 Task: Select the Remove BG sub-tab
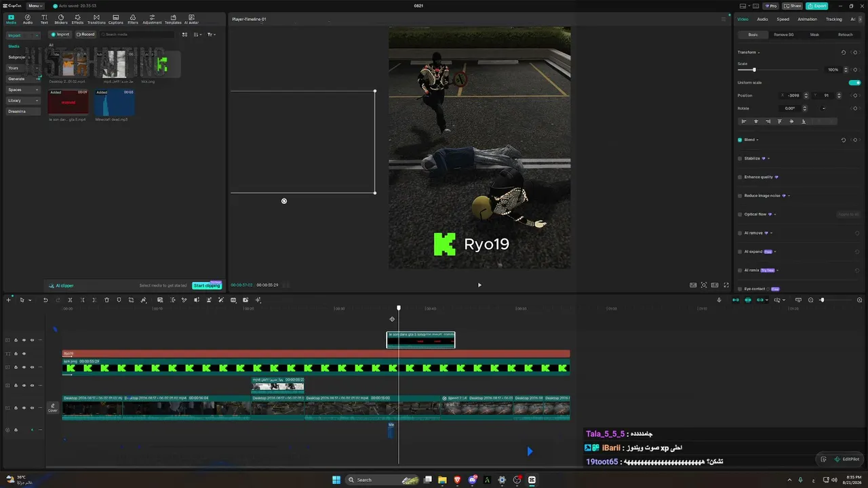click(784, 35)
